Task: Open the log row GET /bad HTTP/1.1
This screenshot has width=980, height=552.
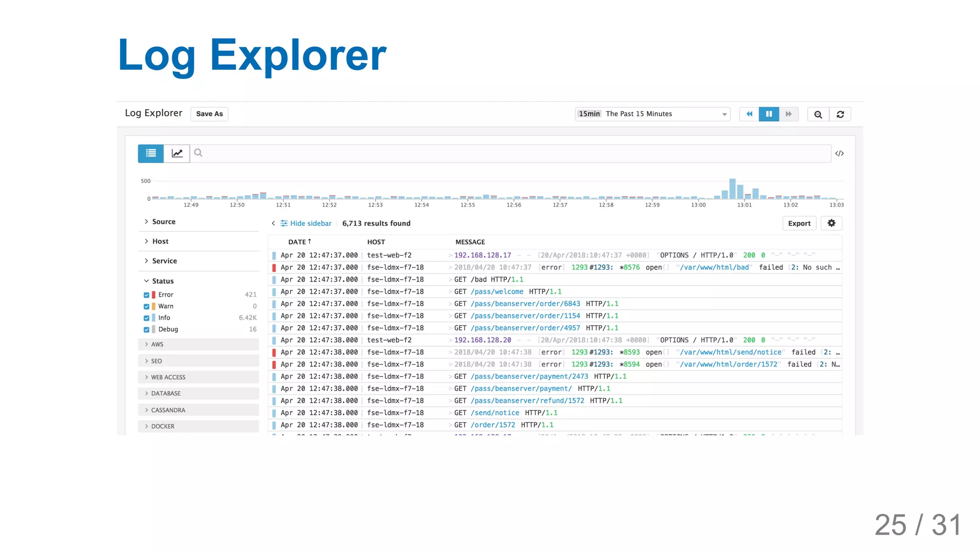Action: 555,279
